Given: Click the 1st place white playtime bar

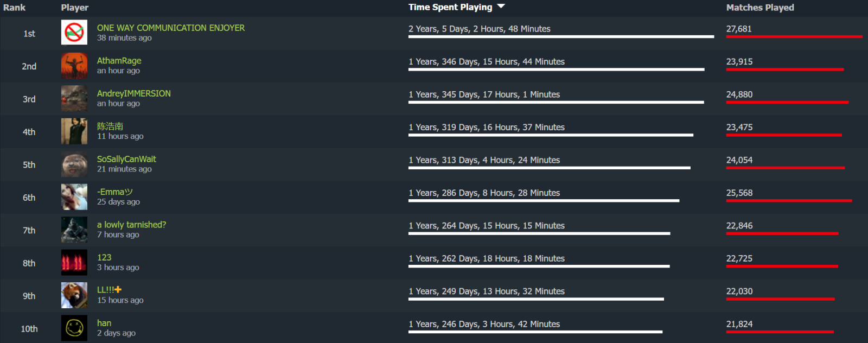Looking at the screenshot, I should 561,37.
